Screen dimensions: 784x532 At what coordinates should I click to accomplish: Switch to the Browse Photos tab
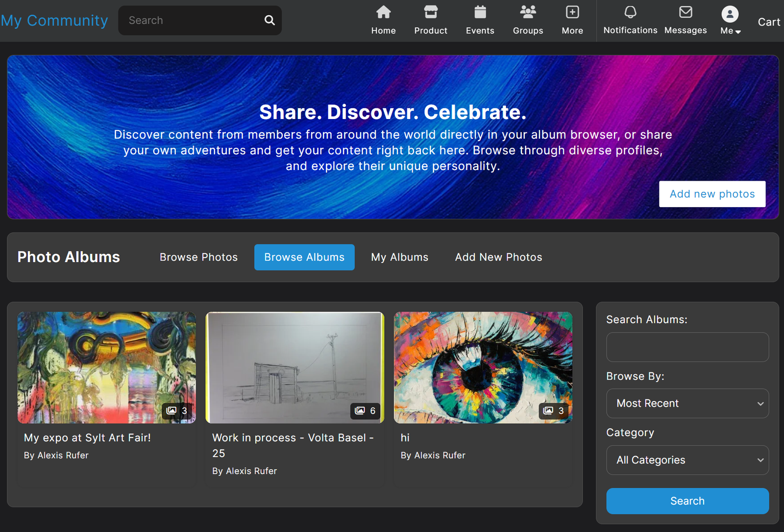[198, 257]
